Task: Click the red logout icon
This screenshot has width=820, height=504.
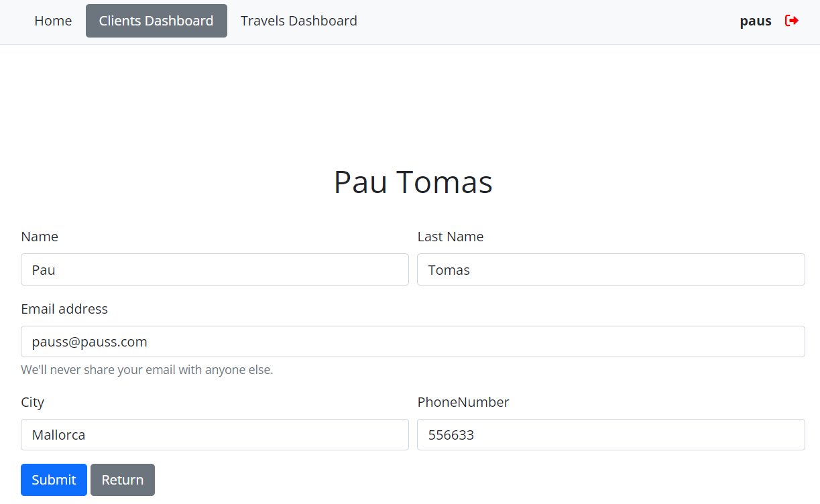Action: [x=792, y=21]
